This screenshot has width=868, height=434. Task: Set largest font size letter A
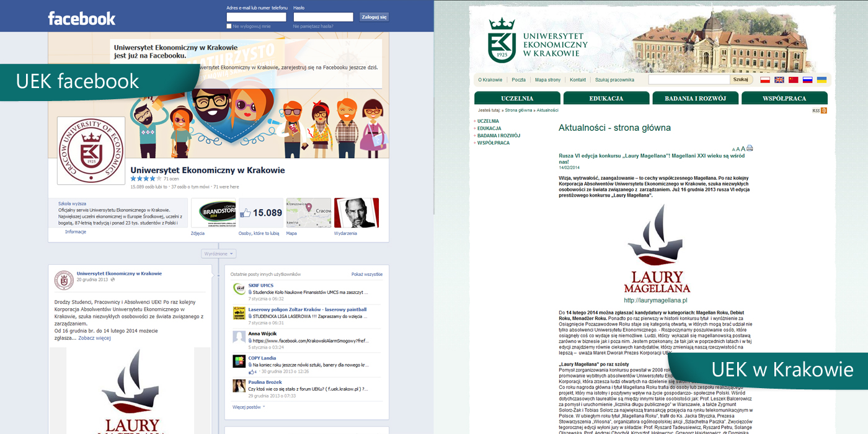coord(743,149)
